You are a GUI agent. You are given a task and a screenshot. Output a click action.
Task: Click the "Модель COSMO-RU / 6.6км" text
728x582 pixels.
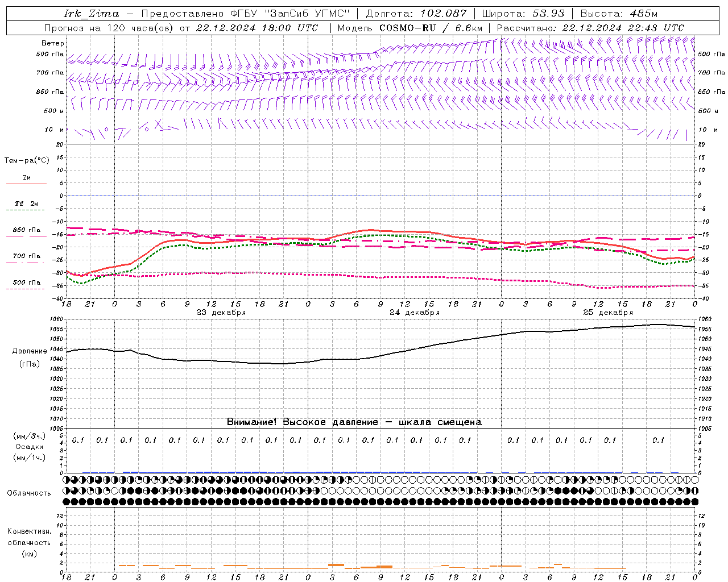coord(410,28)
